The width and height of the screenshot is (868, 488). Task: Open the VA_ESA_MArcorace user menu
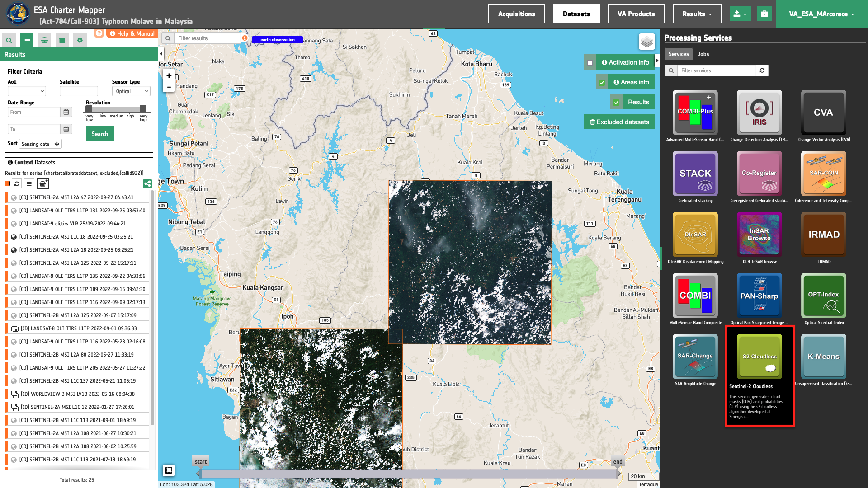tap(821, 14)
